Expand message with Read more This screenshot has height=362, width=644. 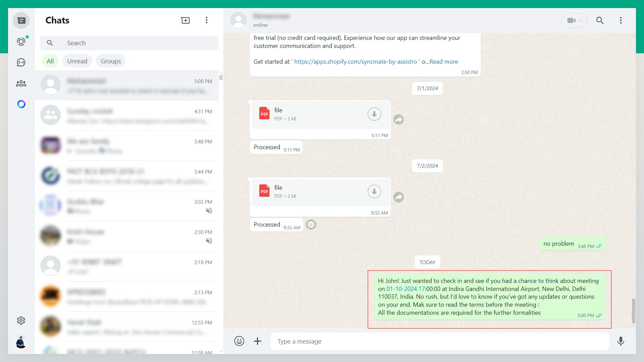(x=443, y=62)
